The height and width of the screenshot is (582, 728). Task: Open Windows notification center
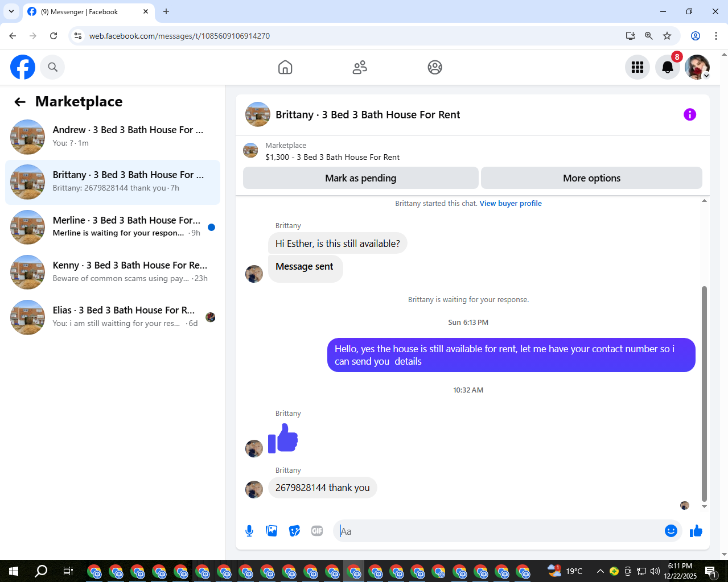[711, 571]
